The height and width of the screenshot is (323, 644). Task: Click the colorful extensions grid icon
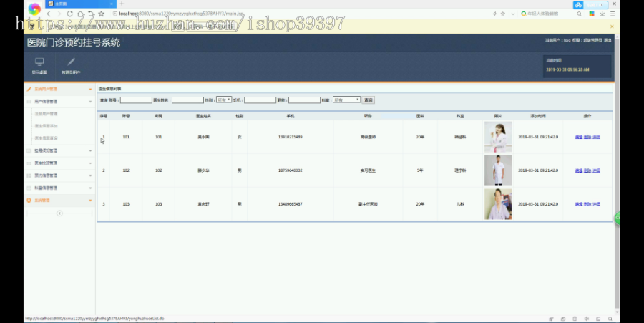pyautogui.click(x=592, y=14)
